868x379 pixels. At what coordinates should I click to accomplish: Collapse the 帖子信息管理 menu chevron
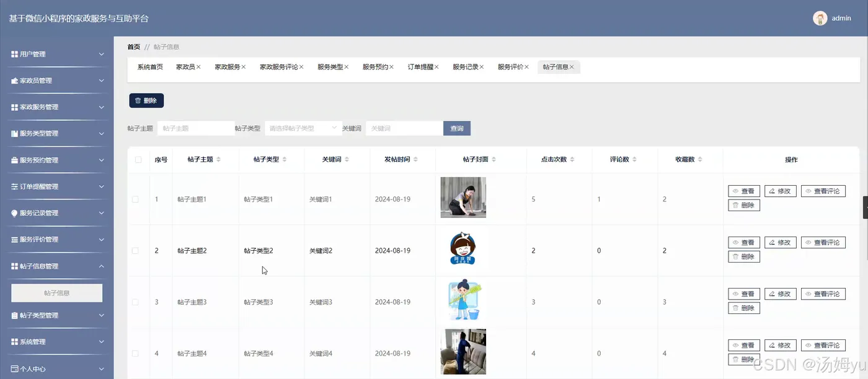[x=102, y=266]
